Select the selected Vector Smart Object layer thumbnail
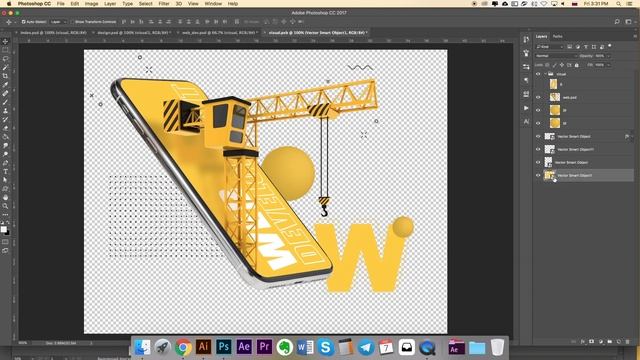This screenshot has width=640, height=360. click(550, 176)
